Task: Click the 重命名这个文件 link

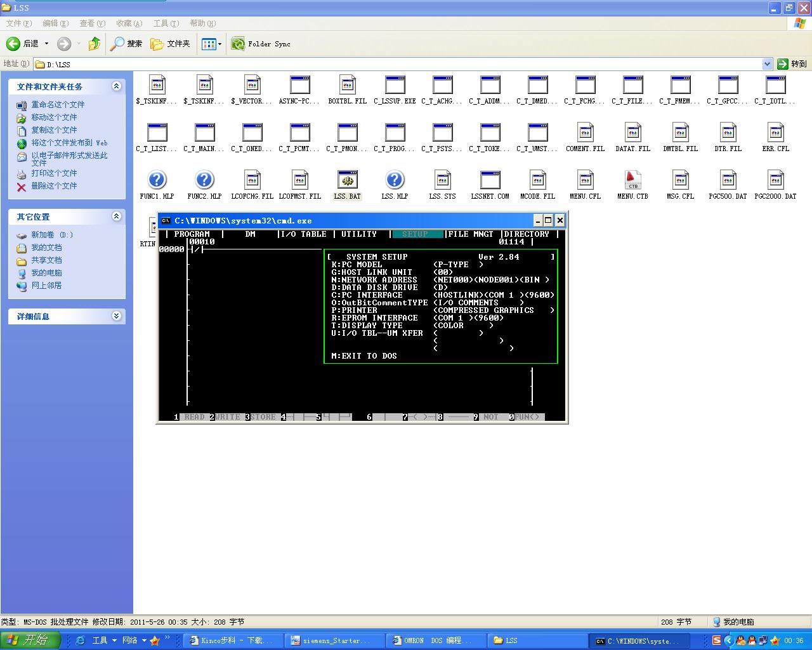Action: 58,105
